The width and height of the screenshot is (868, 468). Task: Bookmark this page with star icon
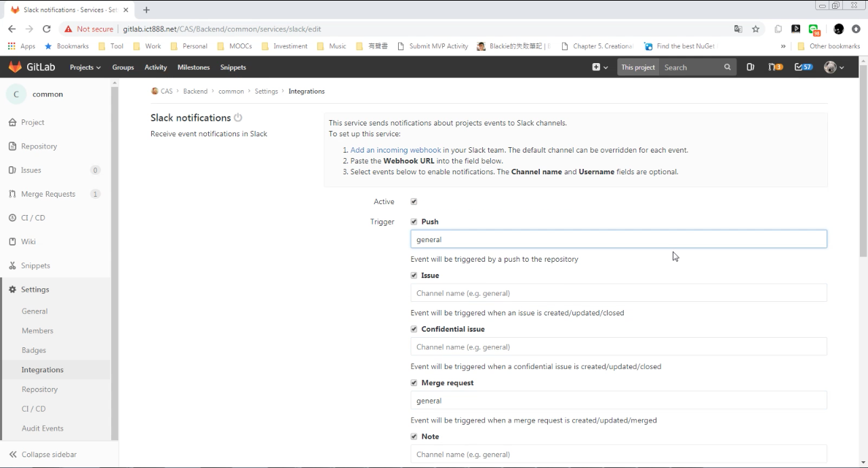[x=755, y=29]
